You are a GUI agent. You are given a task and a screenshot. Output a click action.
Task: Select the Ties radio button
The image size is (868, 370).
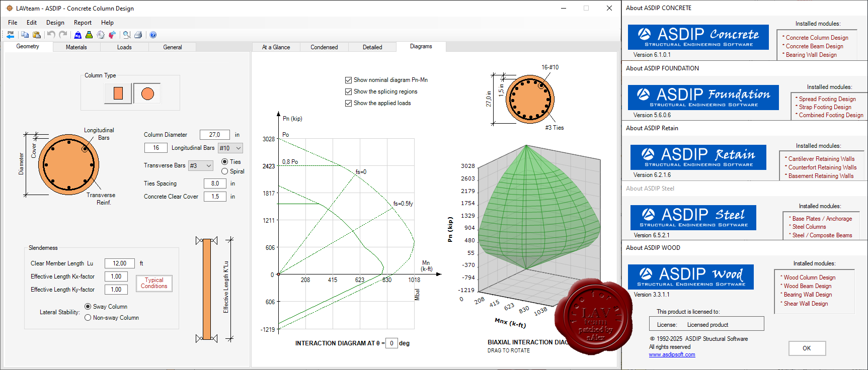coord(224,162)
